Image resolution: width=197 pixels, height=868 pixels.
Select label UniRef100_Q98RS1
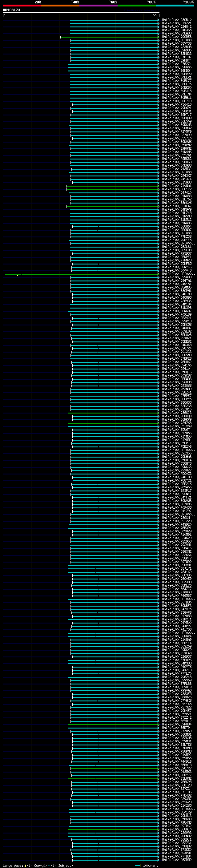coord(176,111)
